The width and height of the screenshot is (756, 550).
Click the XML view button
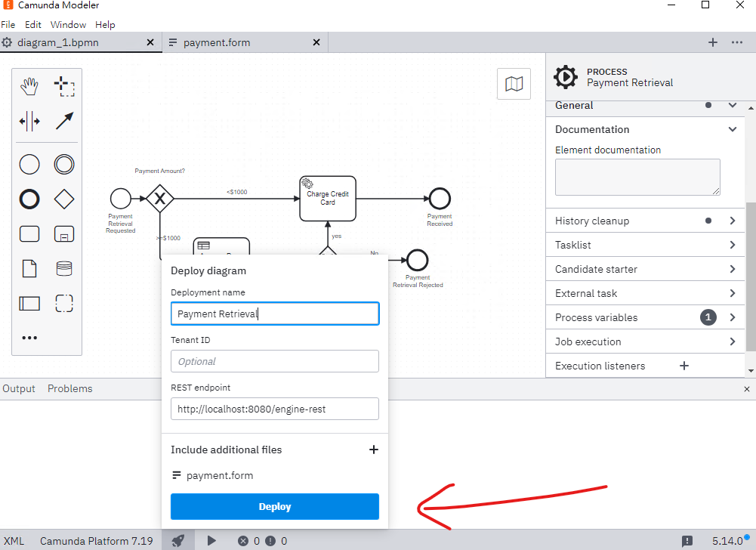(14, 542)
